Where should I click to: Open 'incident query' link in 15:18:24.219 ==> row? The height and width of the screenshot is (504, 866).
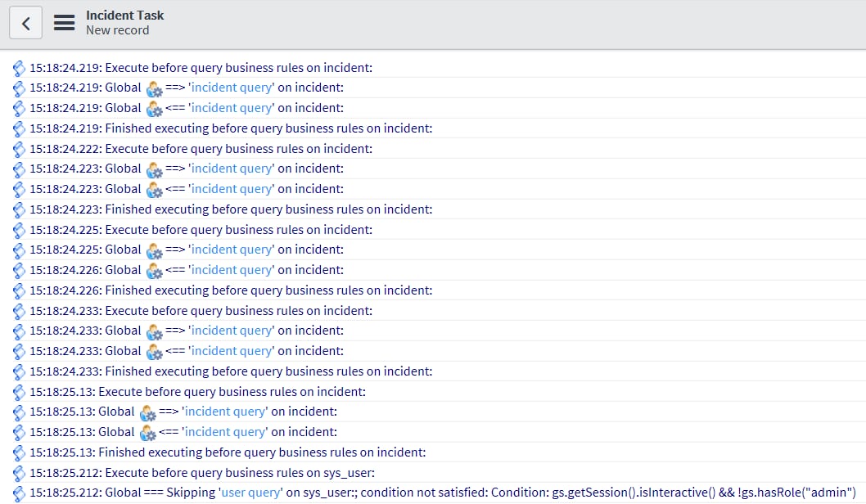232,88
